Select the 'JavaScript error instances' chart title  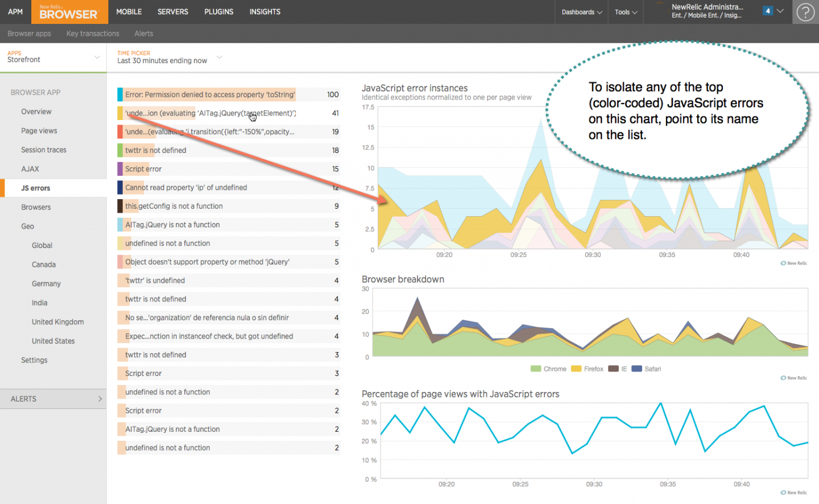[x=415, y=88]
